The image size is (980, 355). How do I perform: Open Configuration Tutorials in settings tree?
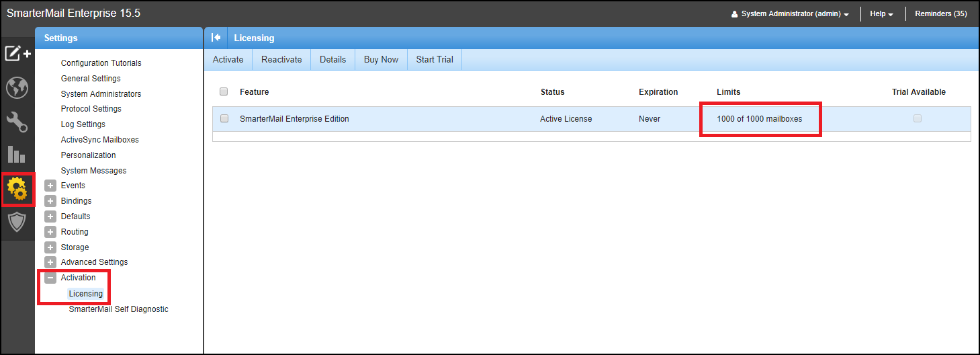101,63
